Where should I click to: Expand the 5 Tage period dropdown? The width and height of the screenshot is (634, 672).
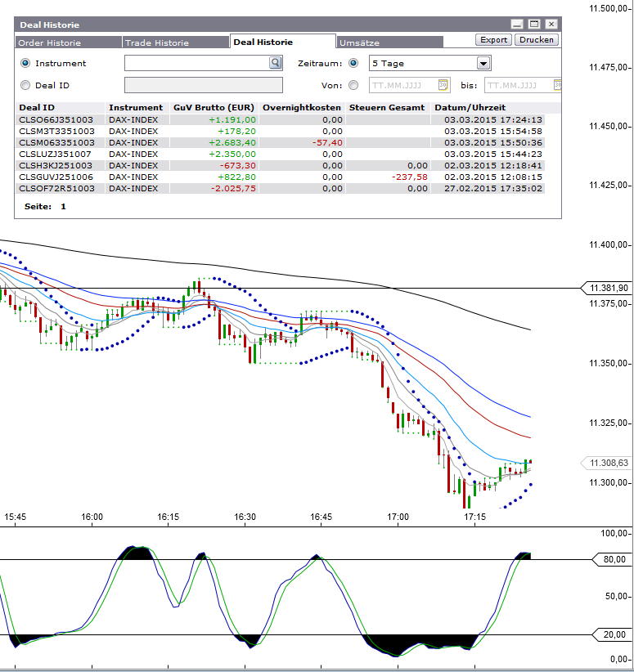483,63
